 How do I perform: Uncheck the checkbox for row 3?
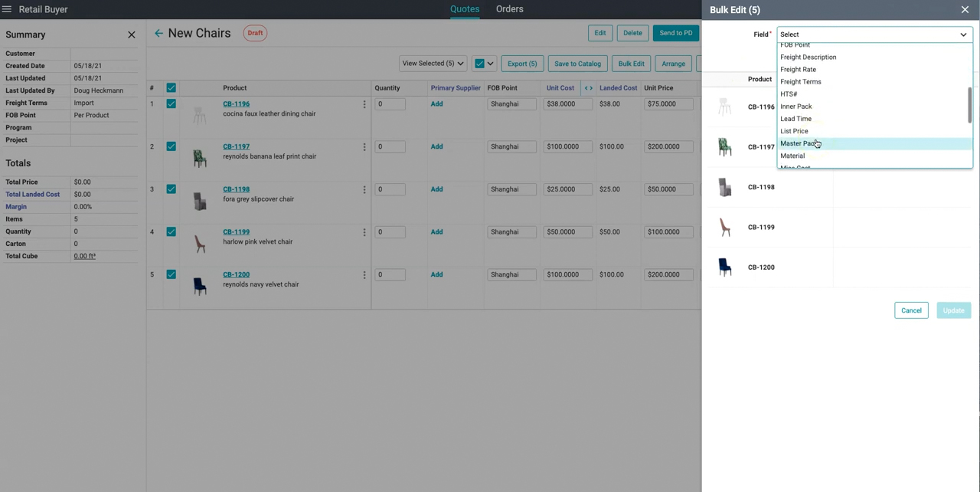pyautogui.click(x=171, y=189)
